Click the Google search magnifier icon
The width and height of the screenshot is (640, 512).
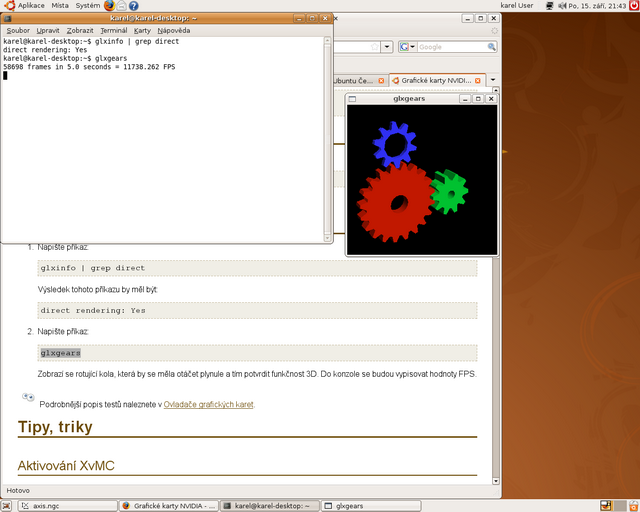490,47
